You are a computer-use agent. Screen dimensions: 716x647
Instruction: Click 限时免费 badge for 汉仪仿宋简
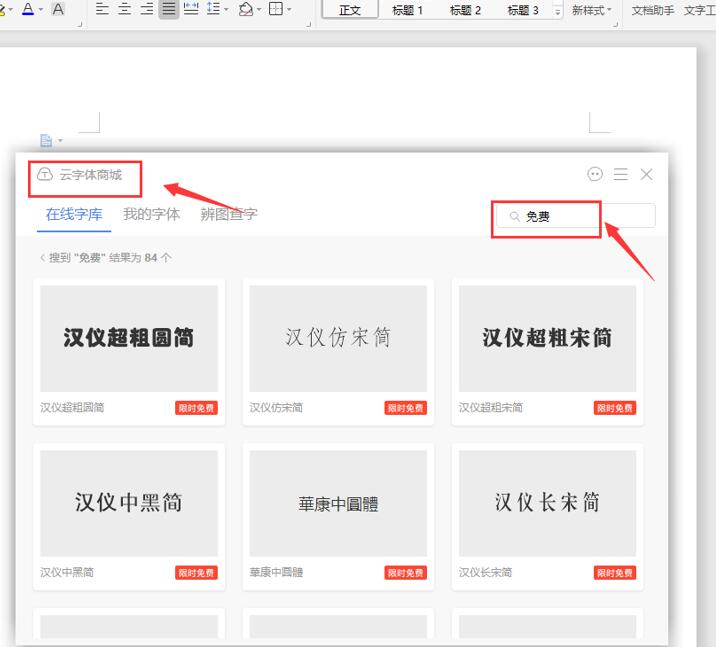click(x=405, y=408)
